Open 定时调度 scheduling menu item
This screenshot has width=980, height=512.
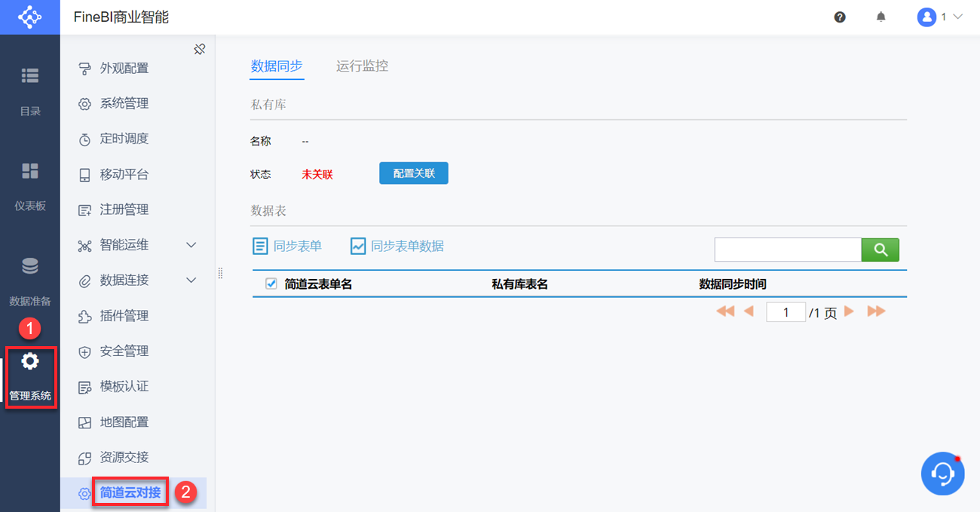tap(124, 139)
